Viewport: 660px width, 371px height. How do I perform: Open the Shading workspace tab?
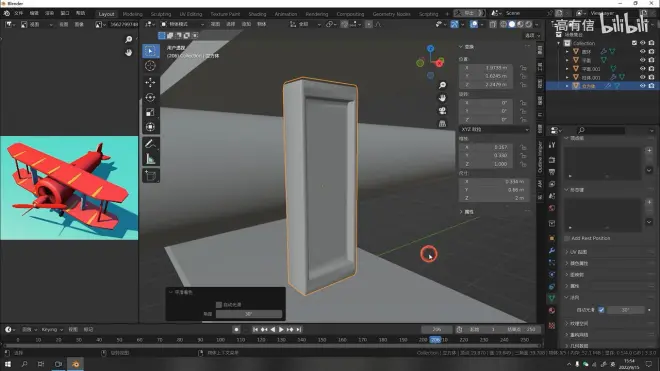coord(257,14)
